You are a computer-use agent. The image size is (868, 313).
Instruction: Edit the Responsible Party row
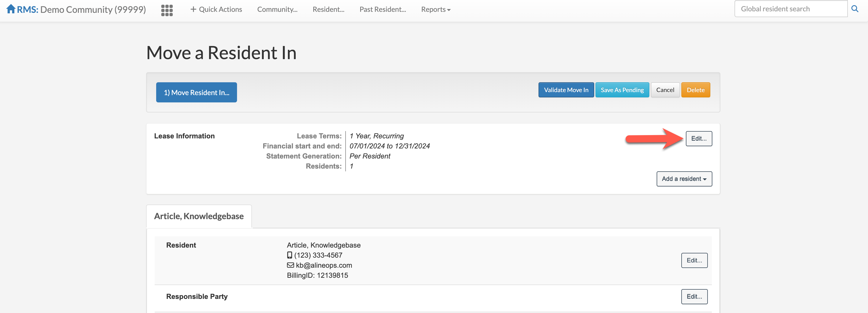point(694,296)
